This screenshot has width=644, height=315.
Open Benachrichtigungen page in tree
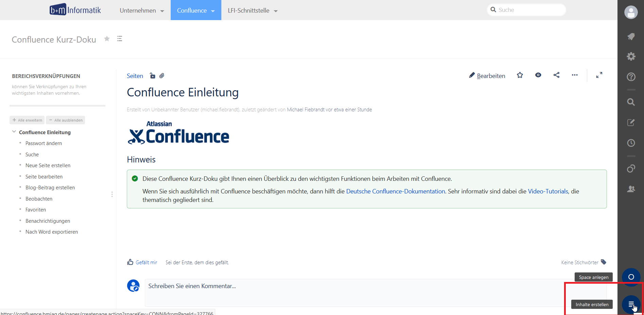(48, 221)
